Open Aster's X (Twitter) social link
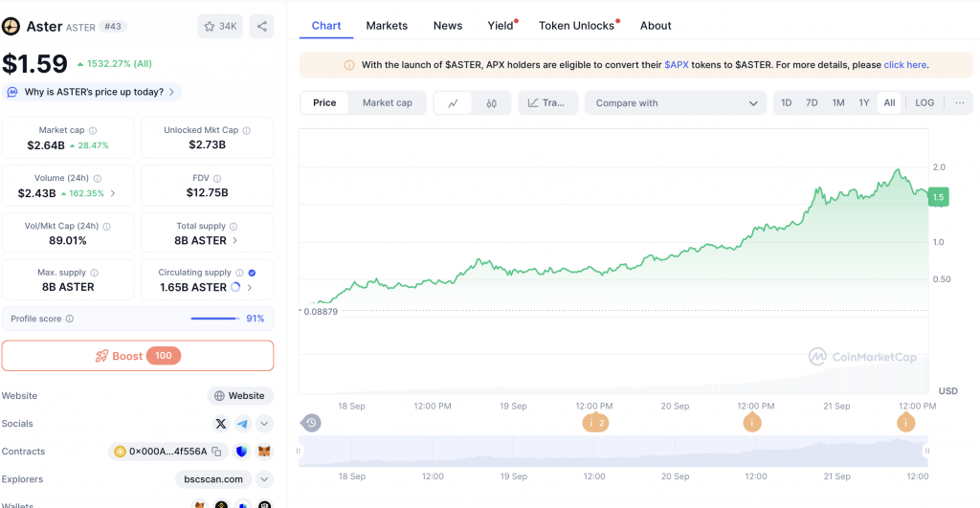 [221, 424]
